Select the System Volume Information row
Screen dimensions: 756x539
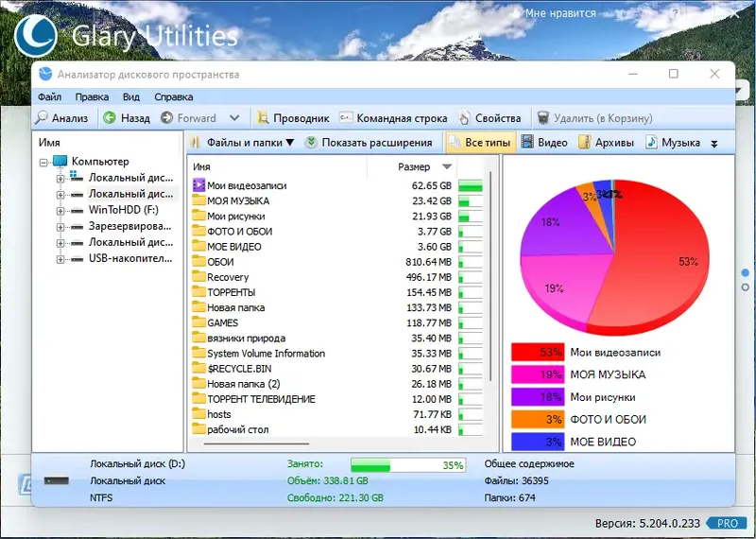(x=337, y=354)
